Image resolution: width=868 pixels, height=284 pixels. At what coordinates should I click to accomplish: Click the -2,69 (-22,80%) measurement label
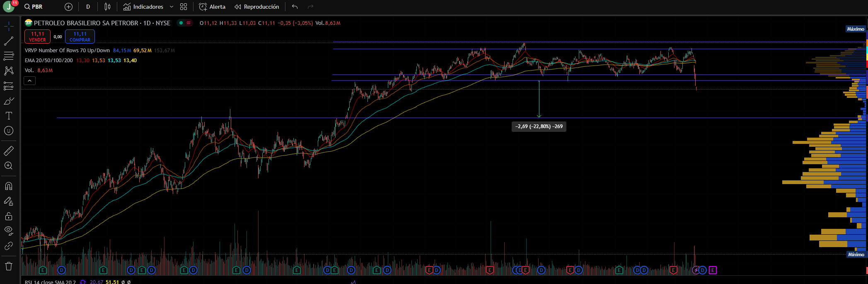[x=539, y=126]
